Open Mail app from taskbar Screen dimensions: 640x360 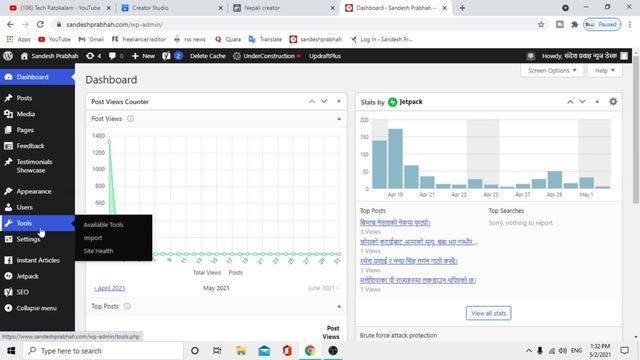click(264, 351)
